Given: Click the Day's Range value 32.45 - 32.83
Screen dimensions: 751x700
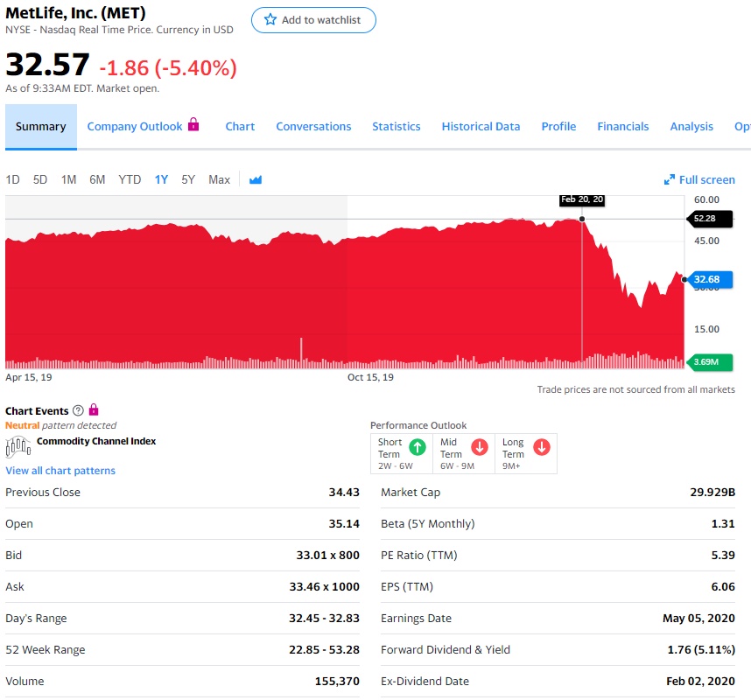Looking at the screenshot, I should point(324,618).
